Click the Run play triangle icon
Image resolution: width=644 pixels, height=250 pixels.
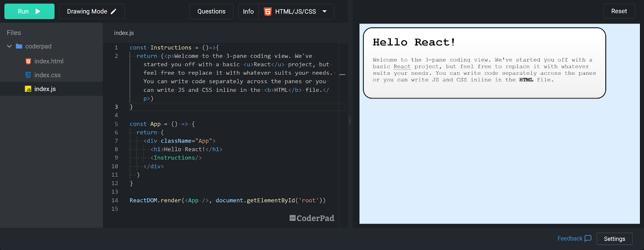(38, 11)
